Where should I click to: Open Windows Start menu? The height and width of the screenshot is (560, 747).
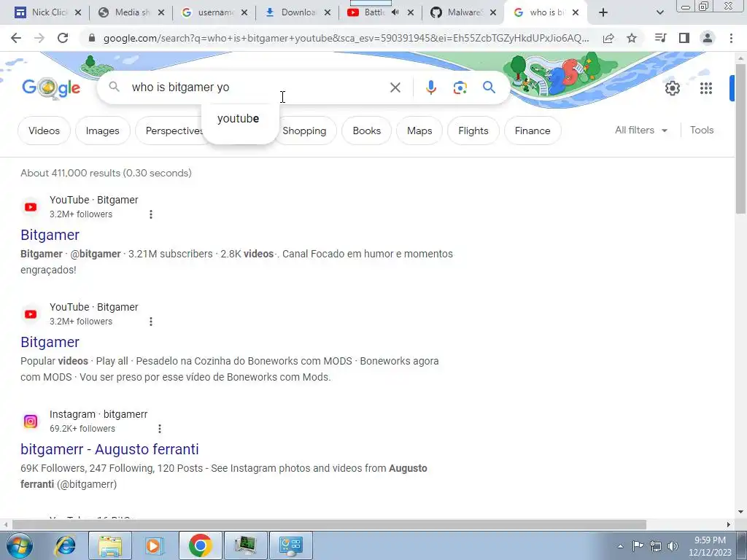tap(19, 545)
